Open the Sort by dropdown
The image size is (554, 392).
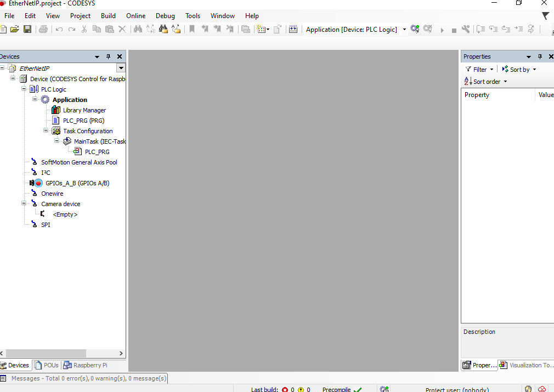519,70
